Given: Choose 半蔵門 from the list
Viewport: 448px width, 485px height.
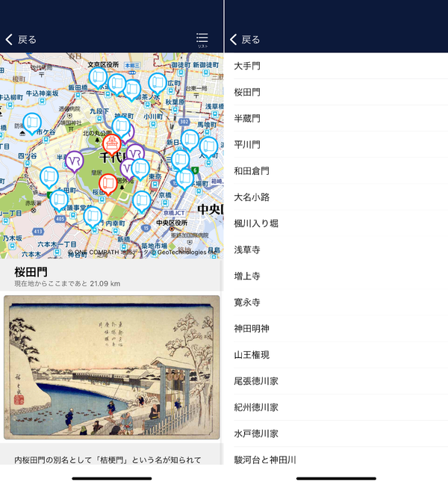Looking at the screenshot, I should [x=336, y=119].
